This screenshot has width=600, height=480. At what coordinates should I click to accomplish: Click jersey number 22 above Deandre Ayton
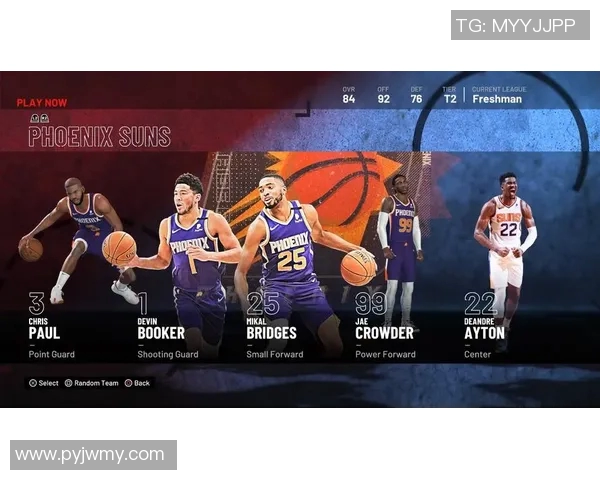coord(481,303)
